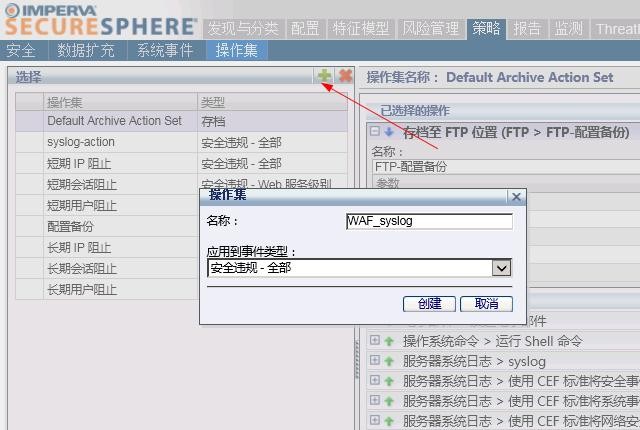Select the 长期 IP 阻止 row

(x=107, y=247)
